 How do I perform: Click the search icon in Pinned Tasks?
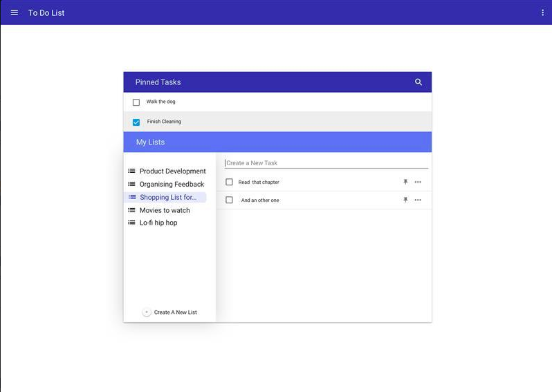418,82
